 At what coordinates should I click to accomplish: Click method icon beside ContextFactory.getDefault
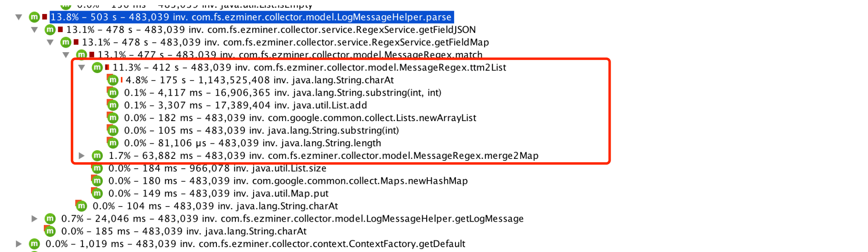tap(34, 244)
